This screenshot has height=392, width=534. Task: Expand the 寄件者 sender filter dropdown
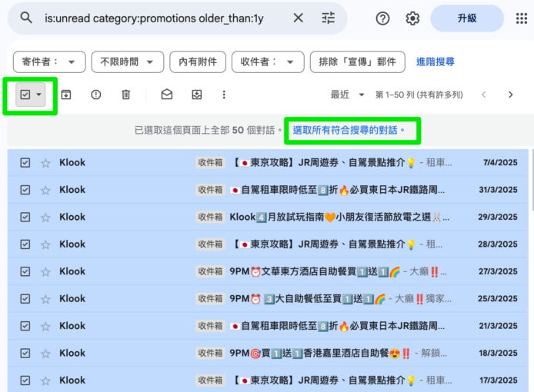(x=49, y=62)
